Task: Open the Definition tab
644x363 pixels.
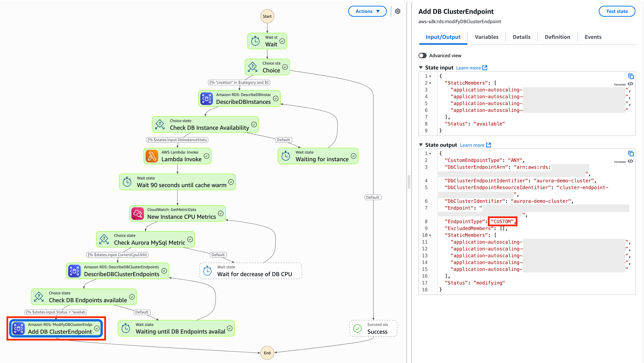Action: (x=557, y=37)
